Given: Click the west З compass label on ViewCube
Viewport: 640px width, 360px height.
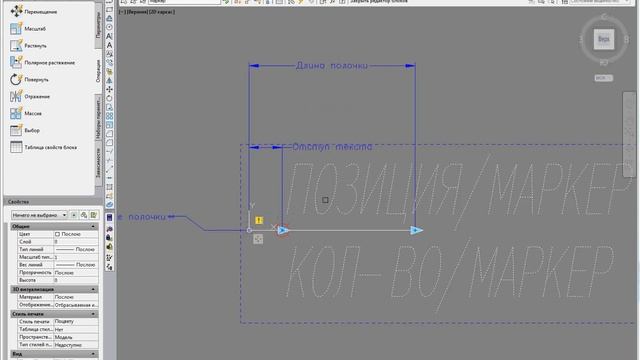Looking at the screenshot, I should [x=581, y=40].
